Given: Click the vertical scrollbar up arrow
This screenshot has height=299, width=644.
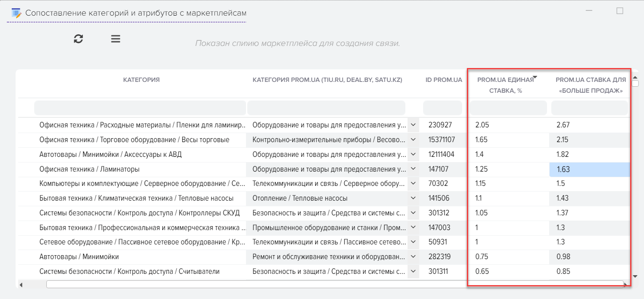Looking at the screenshot, I should click(635, 77).
